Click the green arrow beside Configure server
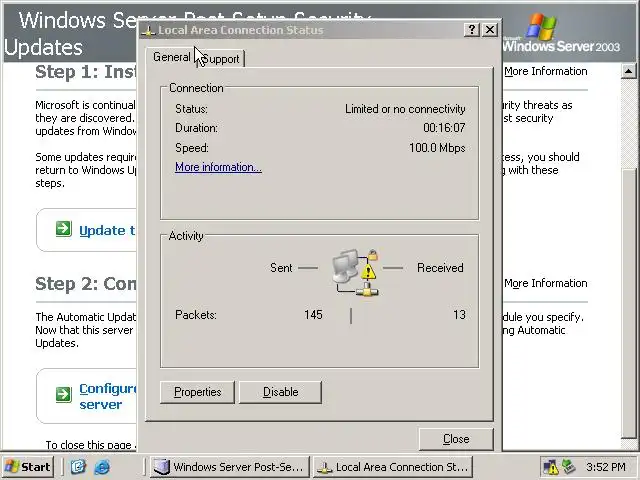This screenshot has width=640, height=480. pyautogui.click(x=64, y=394)
